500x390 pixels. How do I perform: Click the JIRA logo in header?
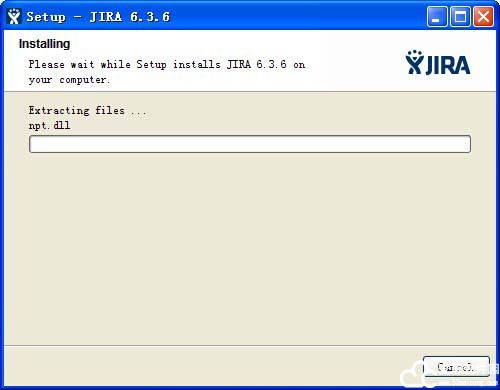click(438, 63)
